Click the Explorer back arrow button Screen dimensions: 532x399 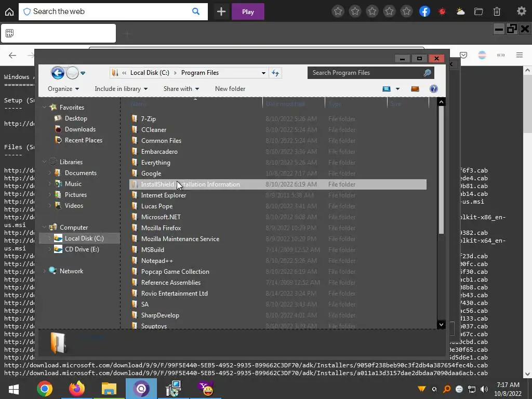click(58, 73)
